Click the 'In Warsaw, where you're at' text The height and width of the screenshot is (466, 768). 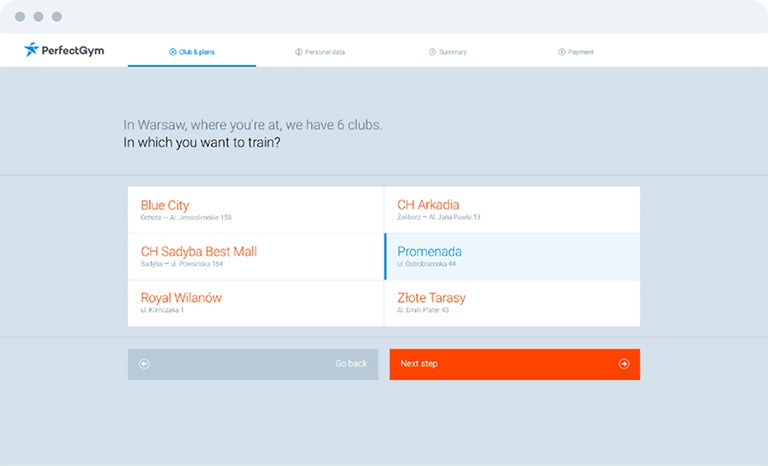[x=202, y=125]
